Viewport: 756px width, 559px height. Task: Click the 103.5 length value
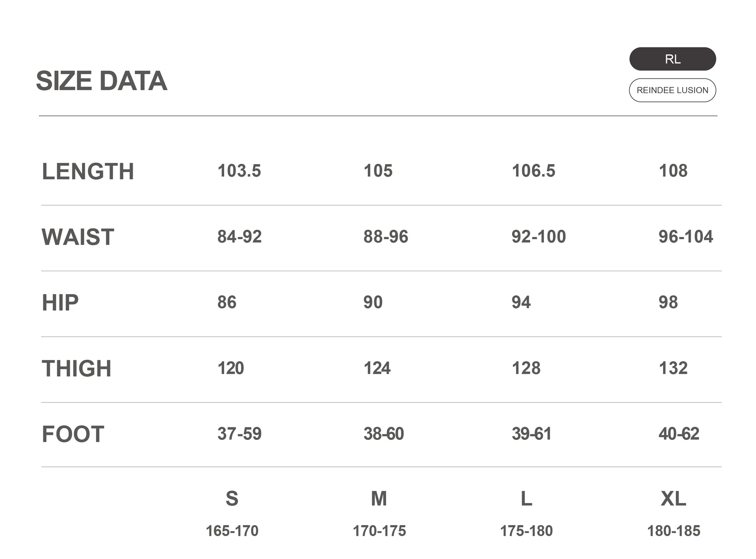pos(239,171)
